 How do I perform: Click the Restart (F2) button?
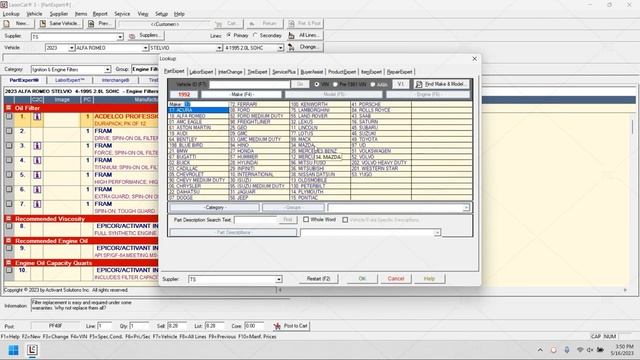tap(318, 279)
